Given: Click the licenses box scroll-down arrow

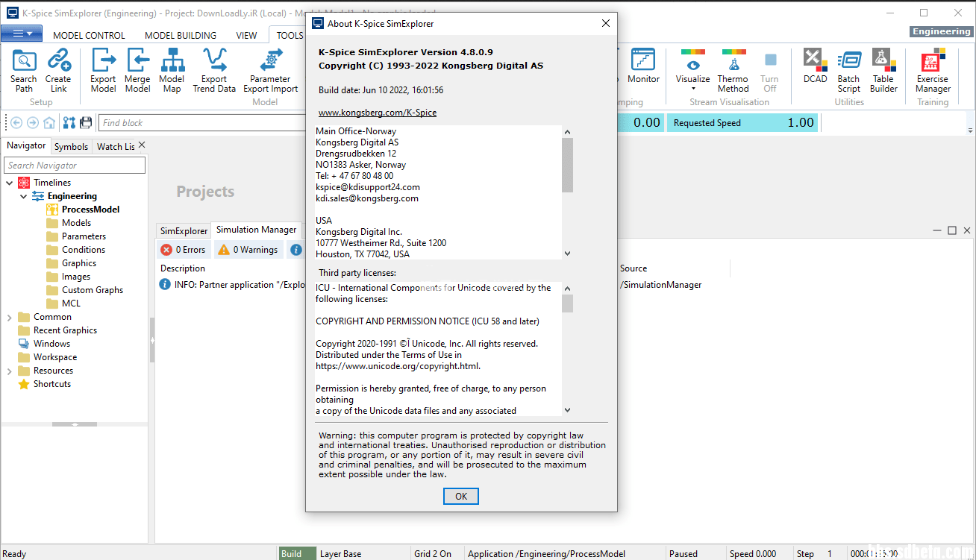Looking at the screenshot, I should click(567, 409).
